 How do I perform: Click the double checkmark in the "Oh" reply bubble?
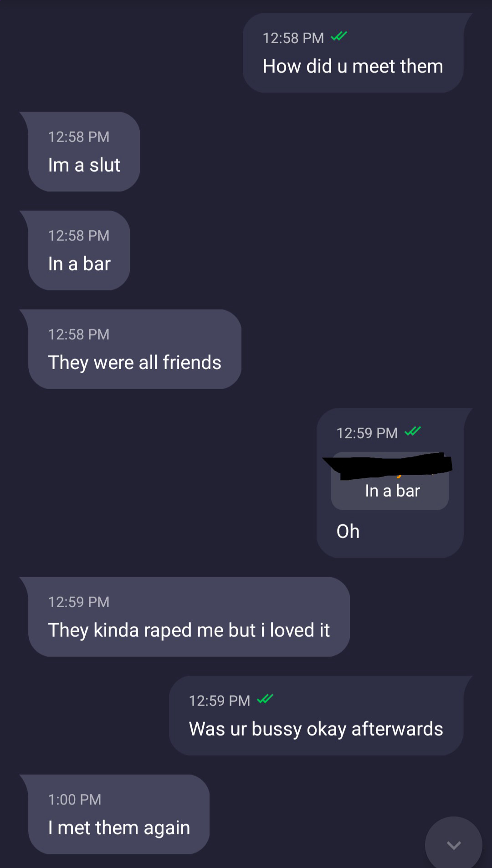[413, 431]
